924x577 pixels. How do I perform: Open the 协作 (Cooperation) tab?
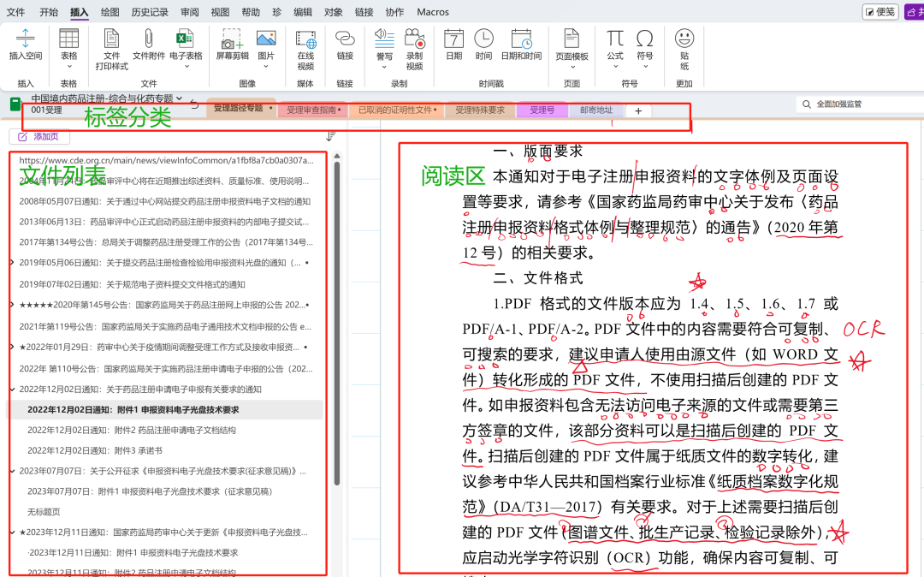[x=394, y=12]
